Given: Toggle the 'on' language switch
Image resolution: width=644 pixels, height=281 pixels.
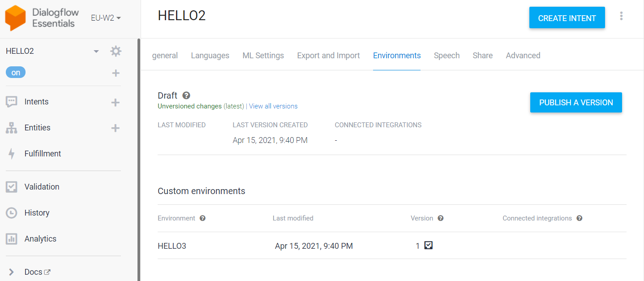Looking at the screenshot, I should [16, 73].
